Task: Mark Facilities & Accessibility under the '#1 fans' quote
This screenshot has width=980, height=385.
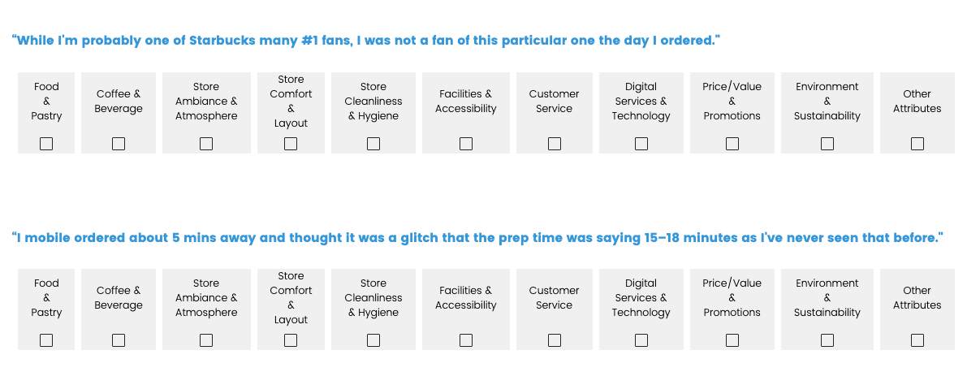Action: (466, 144)
